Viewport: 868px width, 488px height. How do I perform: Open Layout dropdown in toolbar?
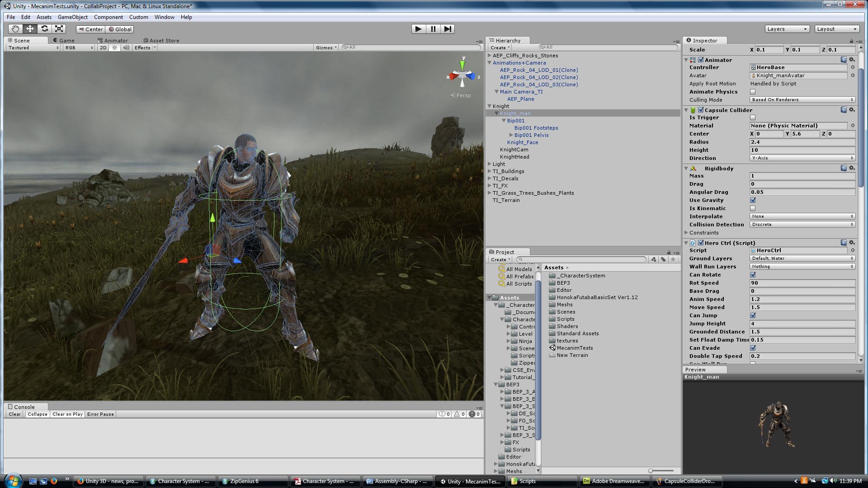837,29
